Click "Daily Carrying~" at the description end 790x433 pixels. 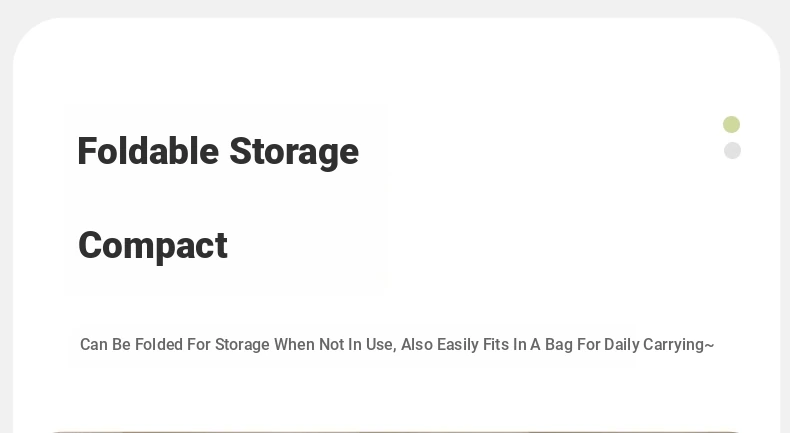point(659,345)
